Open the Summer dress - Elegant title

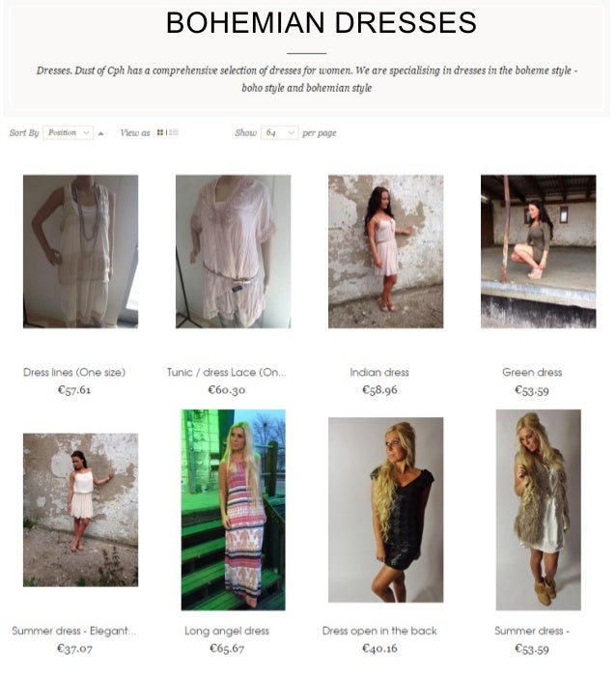[74, 631]
